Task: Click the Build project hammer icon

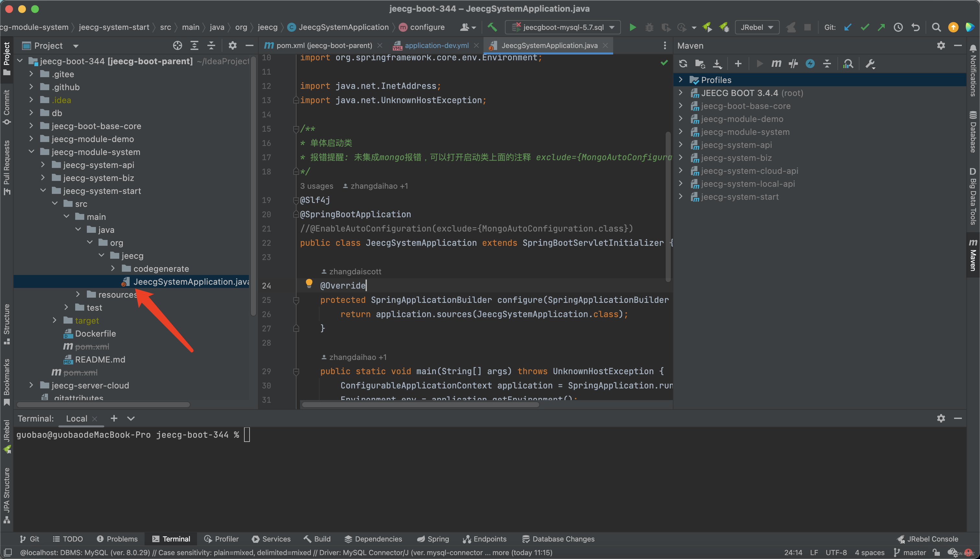Action: (492, 27)
